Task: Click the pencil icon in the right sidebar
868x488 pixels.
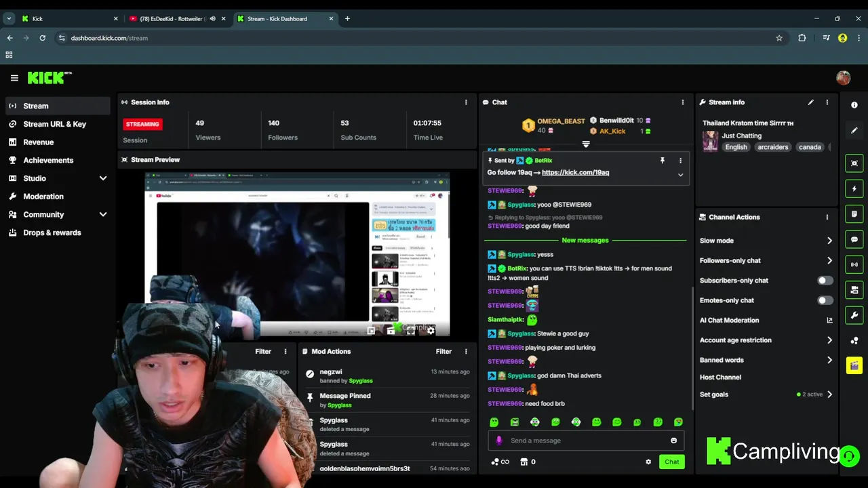Action: [854, 130]
